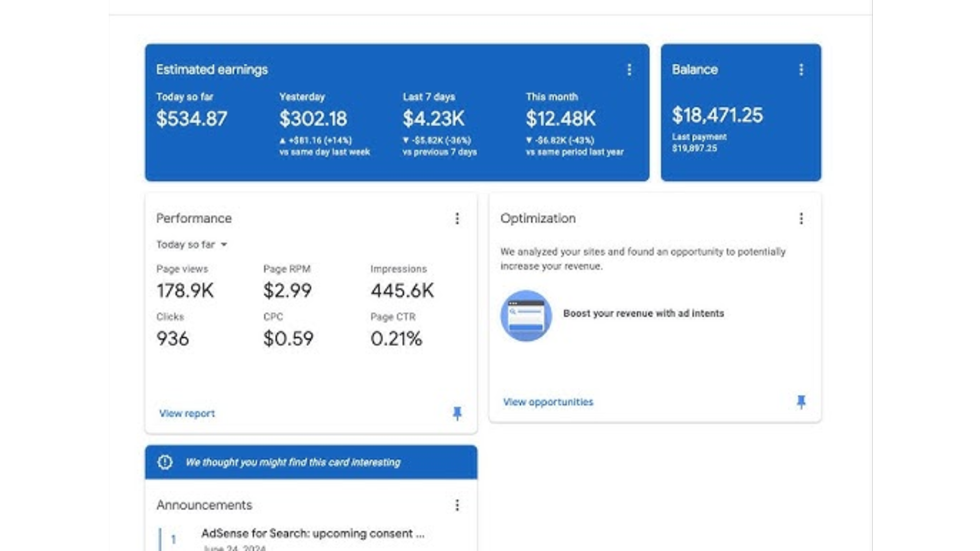Open Balance card three-dot menu
980x551 pixels.
(x=801, y=70)
